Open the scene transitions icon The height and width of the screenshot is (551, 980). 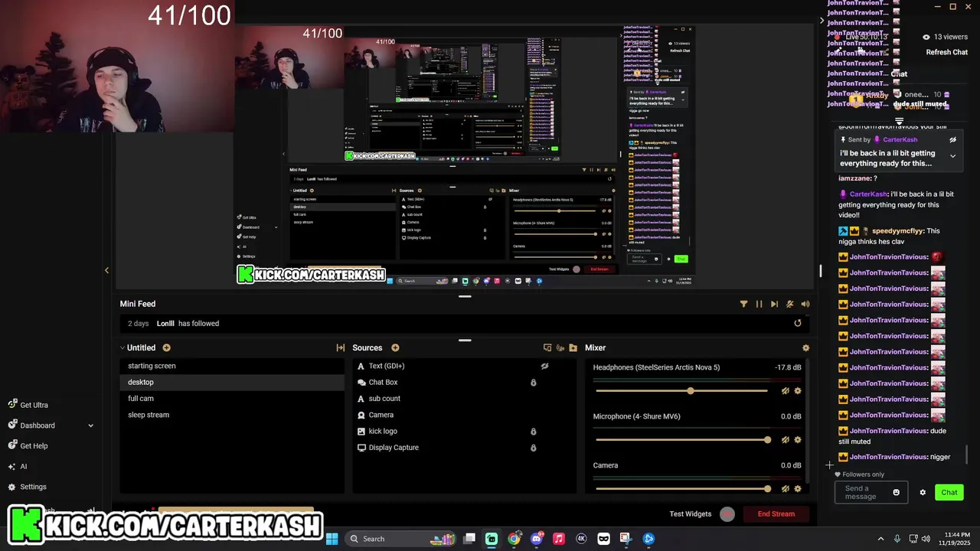point(341,347)
